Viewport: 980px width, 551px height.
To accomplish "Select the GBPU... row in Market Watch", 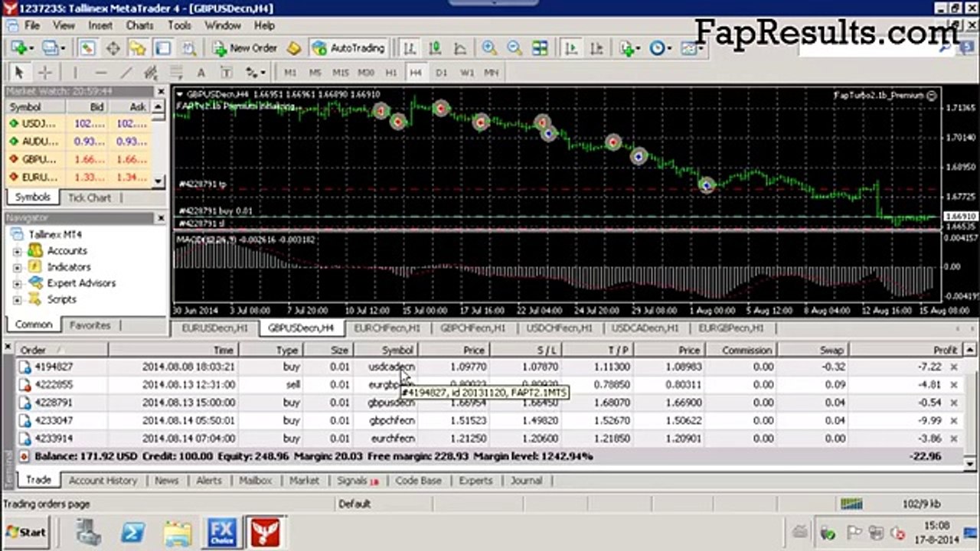I will [x=78, y=159].
